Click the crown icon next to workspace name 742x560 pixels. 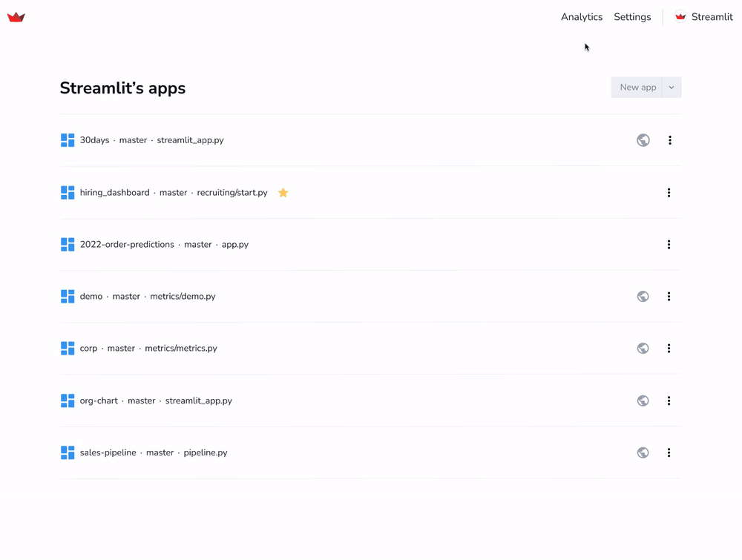pos(680,16)
